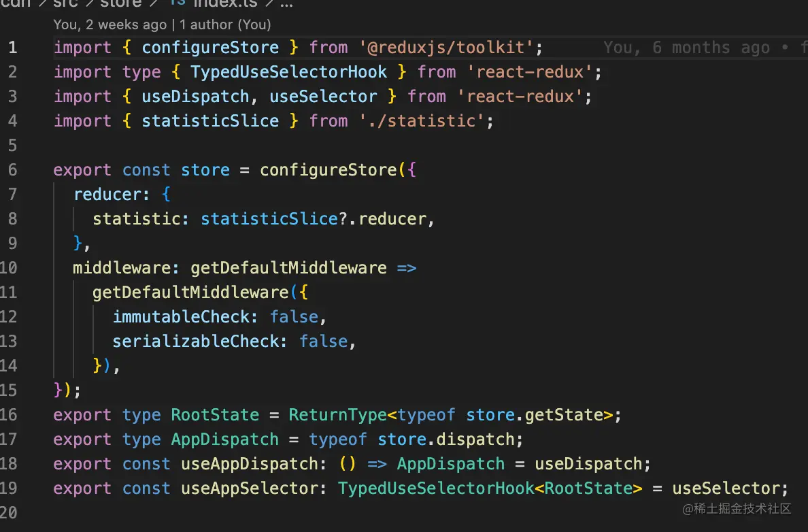This screenshot has width=808, height=532.
Task: Click the 'react-redux' string on line 3
Action: 520,97
